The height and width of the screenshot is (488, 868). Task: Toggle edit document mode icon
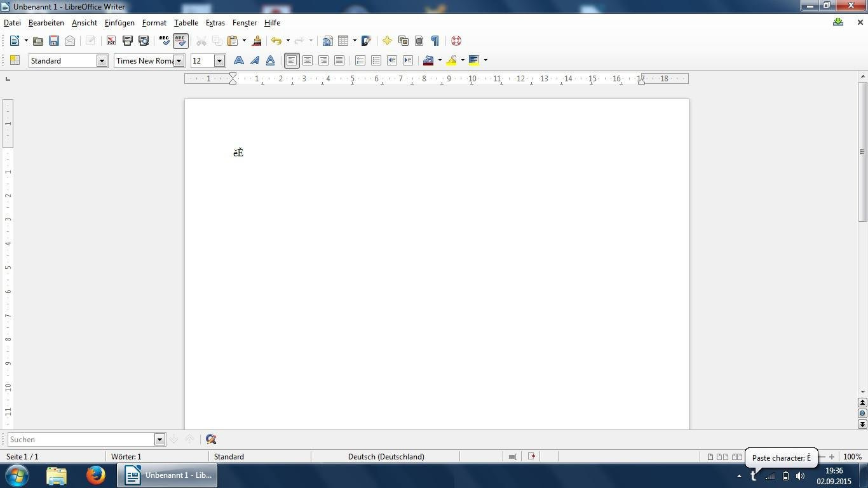click(90, 41)
